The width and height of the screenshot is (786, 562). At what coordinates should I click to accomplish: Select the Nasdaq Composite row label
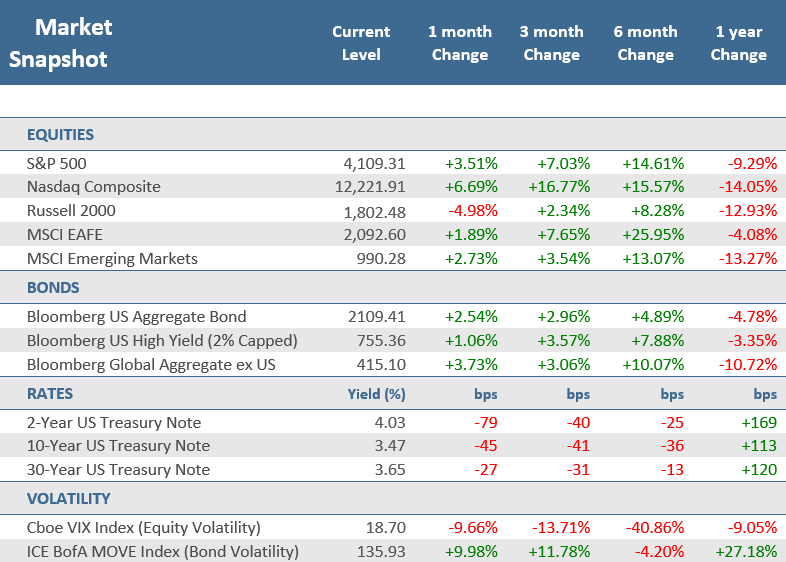point(94,186)
